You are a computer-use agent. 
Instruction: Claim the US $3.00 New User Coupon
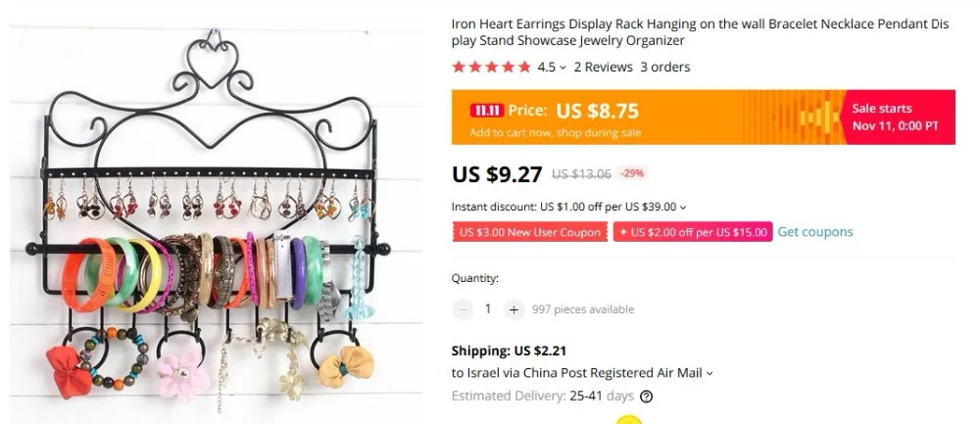coord(530,232)
